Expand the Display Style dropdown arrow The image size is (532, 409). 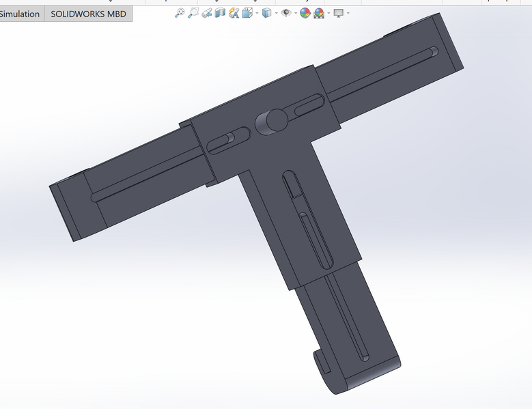click(275, 13)
